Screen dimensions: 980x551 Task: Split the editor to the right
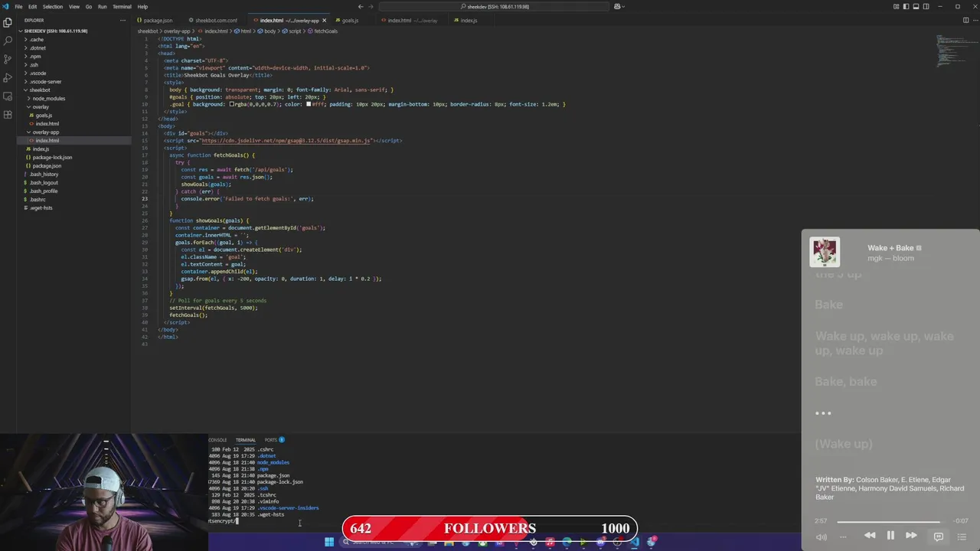coord(966,21)
